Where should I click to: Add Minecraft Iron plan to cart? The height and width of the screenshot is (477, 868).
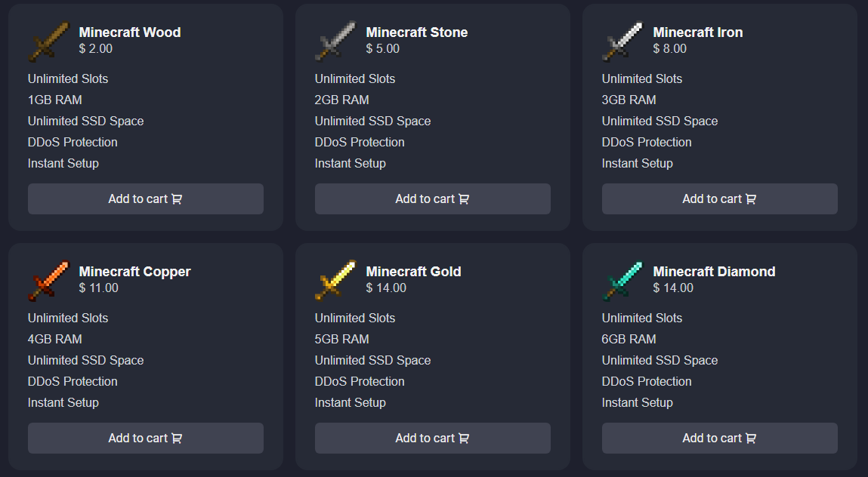720,199
